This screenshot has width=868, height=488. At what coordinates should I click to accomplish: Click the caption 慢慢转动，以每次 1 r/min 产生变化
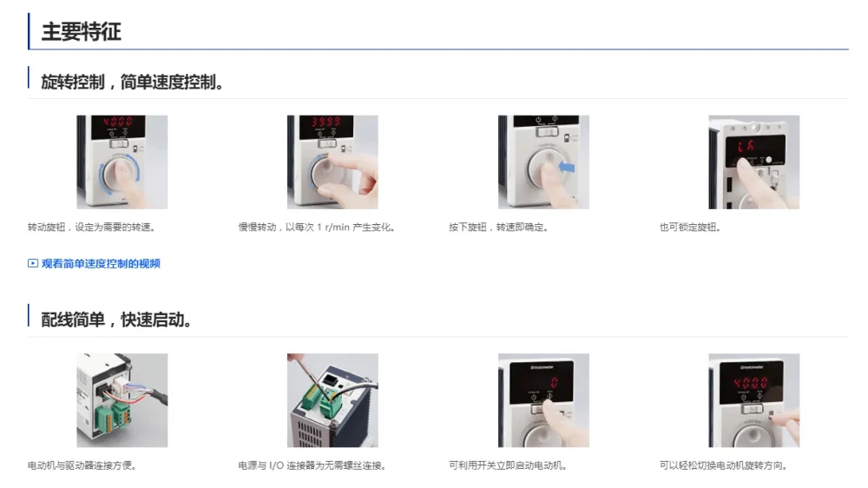tap(317, 228)
